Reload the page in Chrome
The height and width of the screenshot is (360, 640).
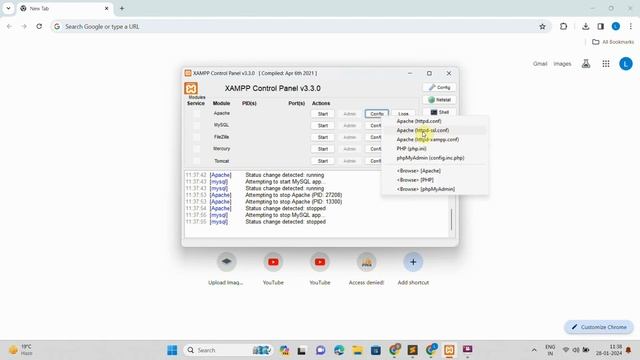click(39, 27)
